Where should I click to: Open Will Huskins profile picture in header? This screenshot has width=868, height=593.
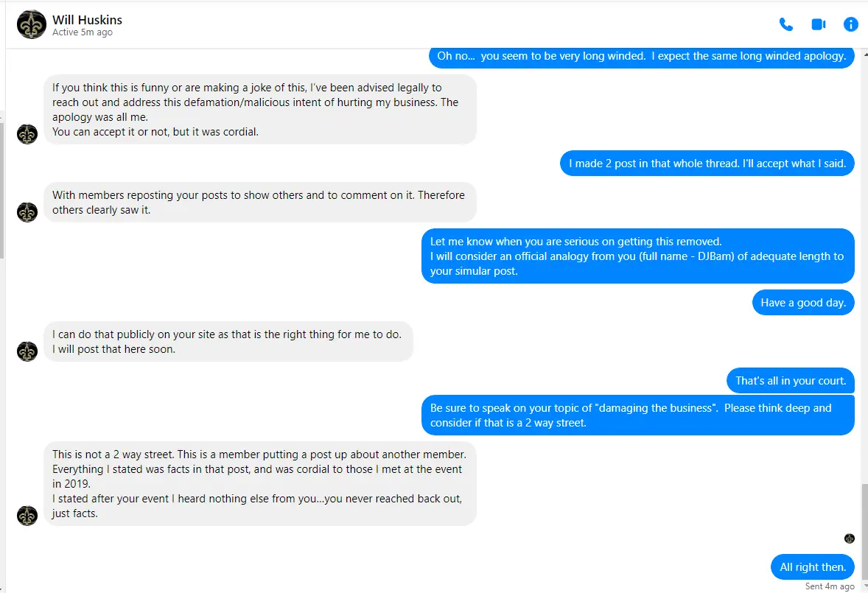(31, 24)
